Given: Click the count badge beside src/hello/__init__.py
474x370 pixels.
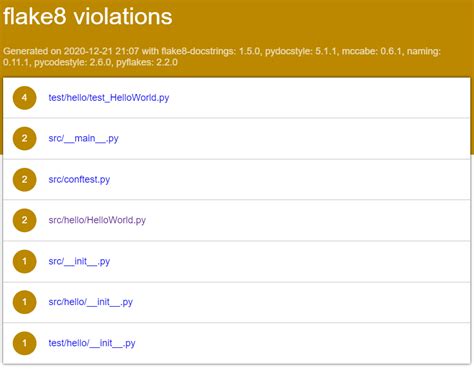Looking at the screenshot, I should pos(24,302).
